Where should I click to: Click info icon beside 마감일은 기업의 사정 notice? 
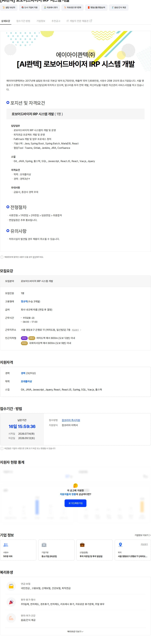tap(2, 449)
